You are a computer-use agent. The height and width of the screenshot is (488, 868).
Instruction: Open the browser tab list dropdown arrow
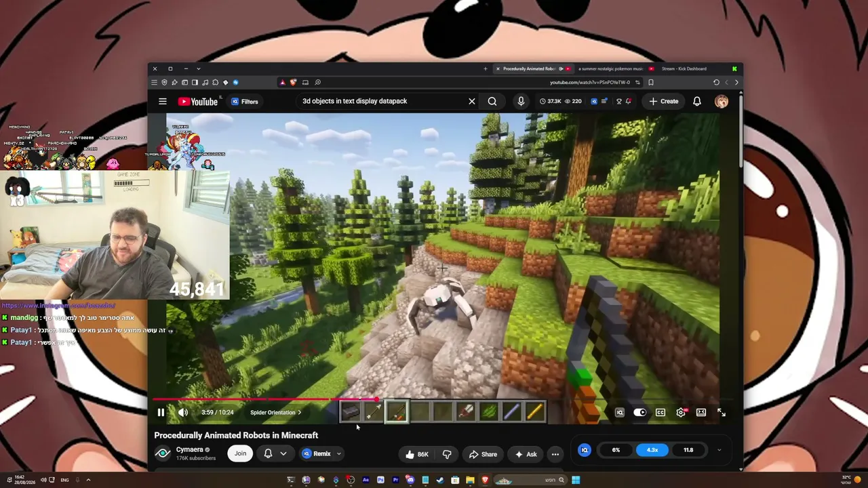pyautogui.click(x=198, y=68)
